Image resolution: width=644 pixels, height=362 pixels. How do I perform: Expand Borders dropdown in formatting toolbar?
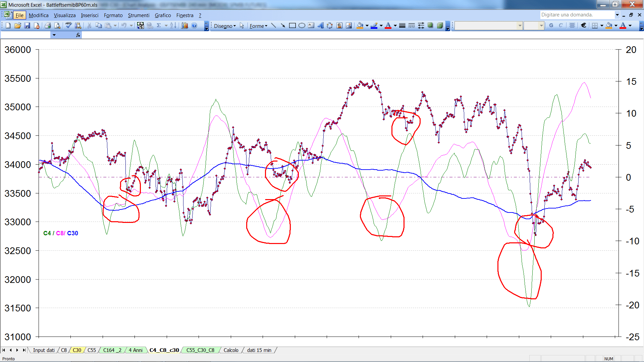(x=601, y=25)
